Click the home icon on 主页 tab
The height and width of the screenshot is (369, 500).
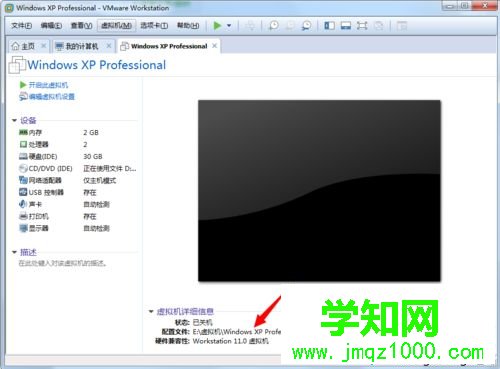(x=15, y=46)
